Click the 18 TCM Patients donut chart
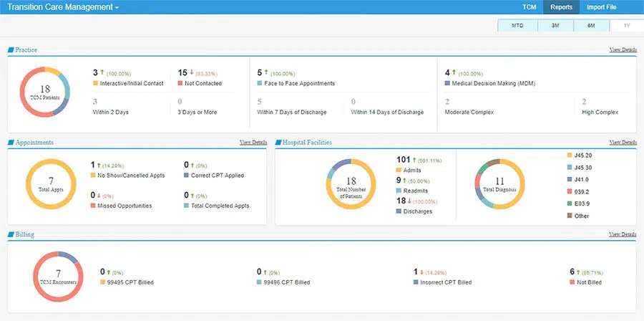 [x=45, y=92]
